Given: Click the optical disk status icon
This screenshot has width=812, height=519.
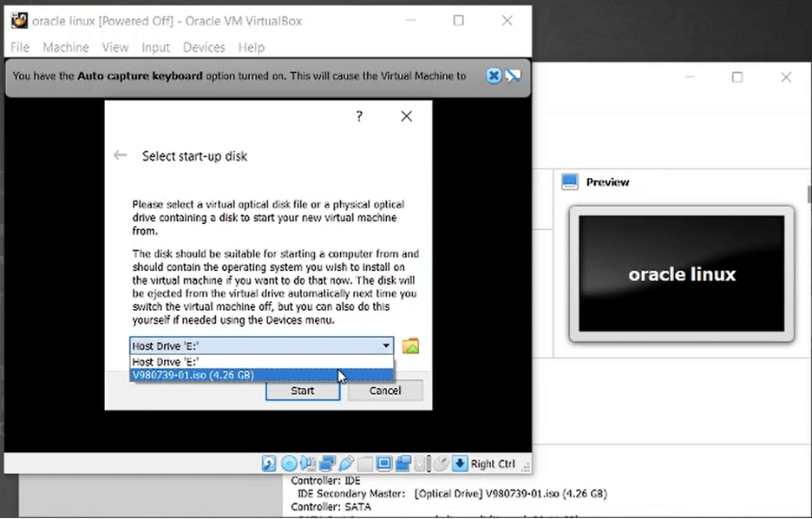Looking at the screenshot, I should (289, 464).
